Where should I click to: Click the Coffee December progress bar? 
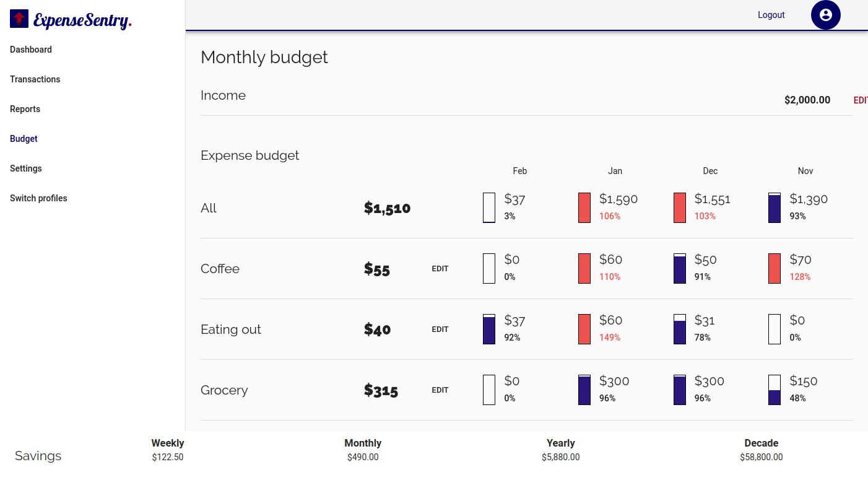coord(680,269)
